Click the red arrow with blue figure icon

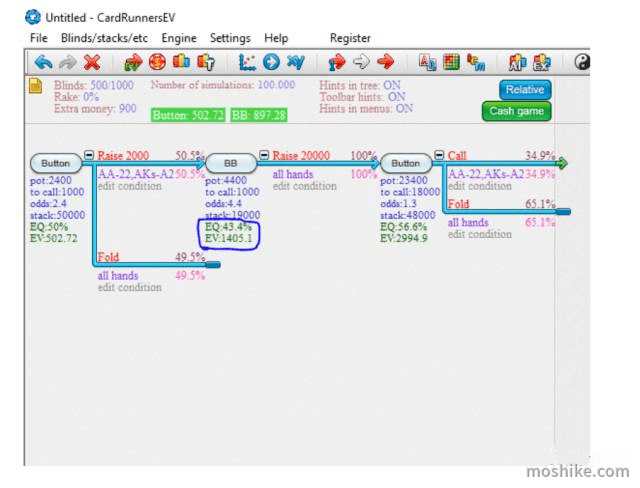[337, 62]
